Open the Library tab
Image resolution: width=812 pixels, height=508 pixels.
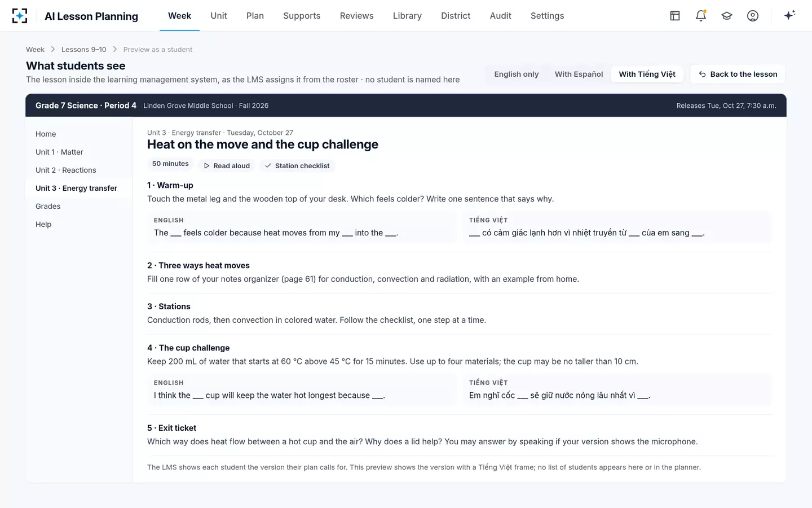pyautogui.click(x=407, y=16)
